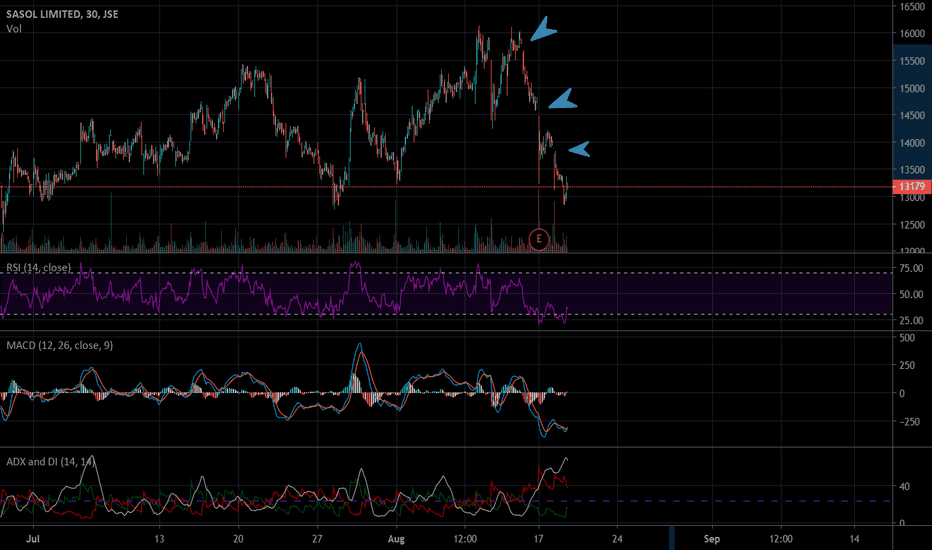Click the Sep label on time axis
Screen dimensions: 932x550
tap(711, 539)
